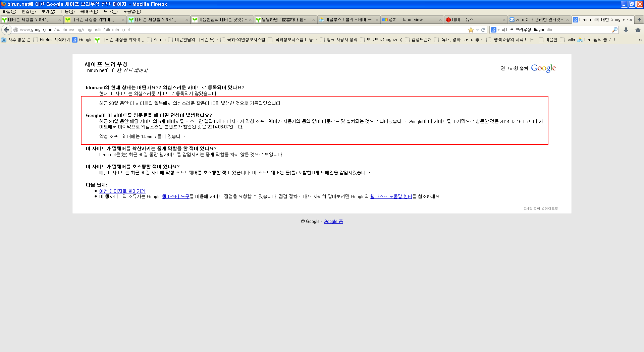Close the '네이트 뉴스' tab
644x352 pixels.
504,20
